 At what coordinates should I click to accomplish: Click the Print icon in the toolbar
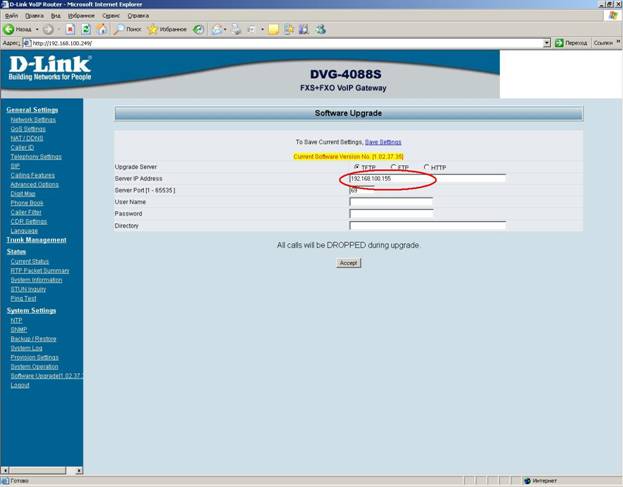tap(236, 29)
